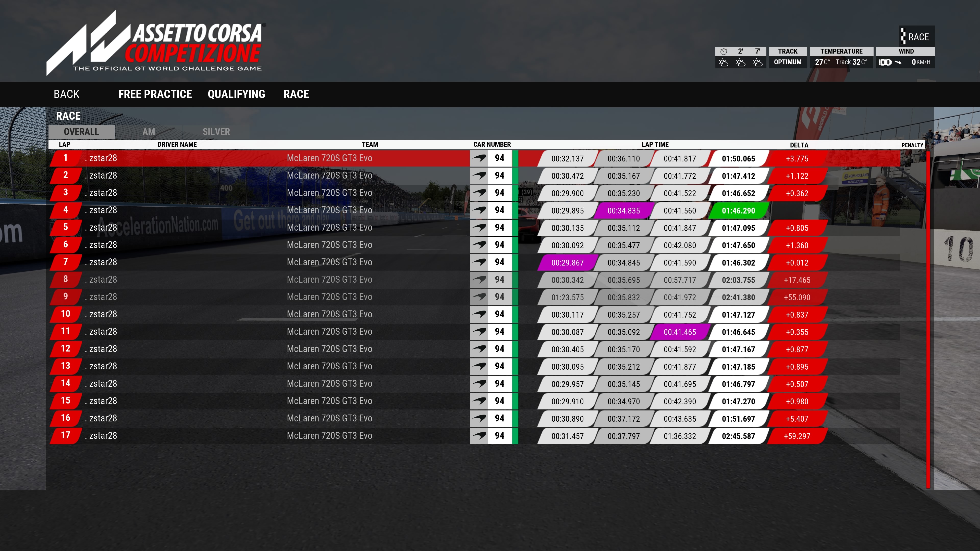Image resolution: width=980 pixels, height=551 pixels.
Task: Click the PENALTY column header
Action: [912, 145]
